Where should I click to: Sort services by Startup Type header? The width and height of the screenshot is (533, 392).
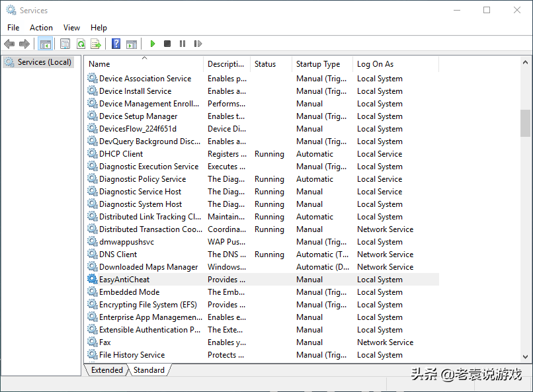click(318, 64)
